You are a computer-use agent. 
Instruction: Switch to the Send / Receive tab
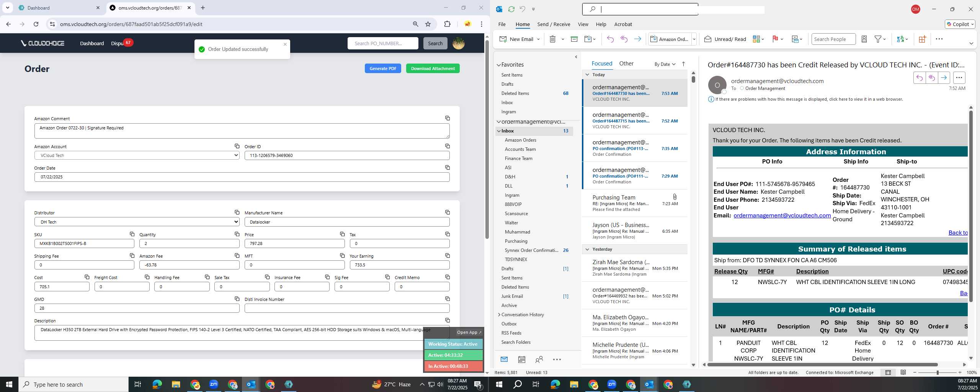coord(554,24)
